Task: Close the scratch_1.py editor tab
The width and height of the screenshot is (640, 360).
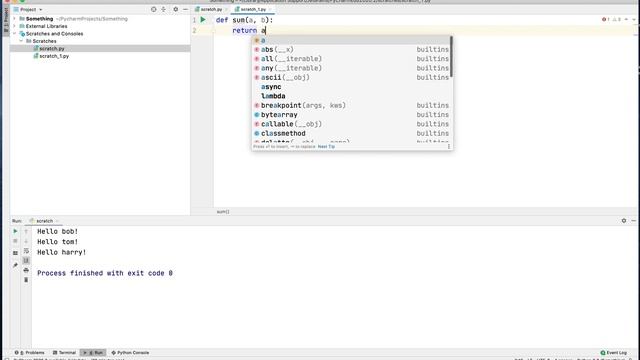Action: [270, 9]
